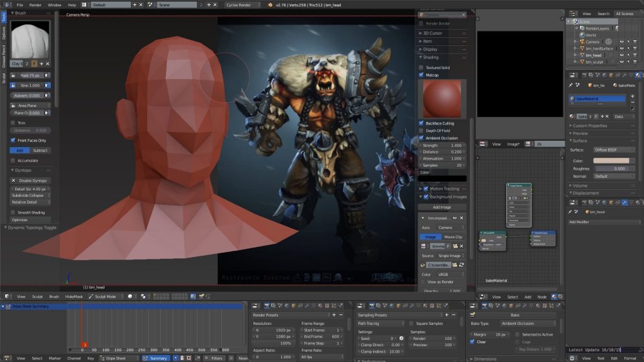
Task: Open the Path Tracing integrator dropdown
Action: (x=380, y=324)
